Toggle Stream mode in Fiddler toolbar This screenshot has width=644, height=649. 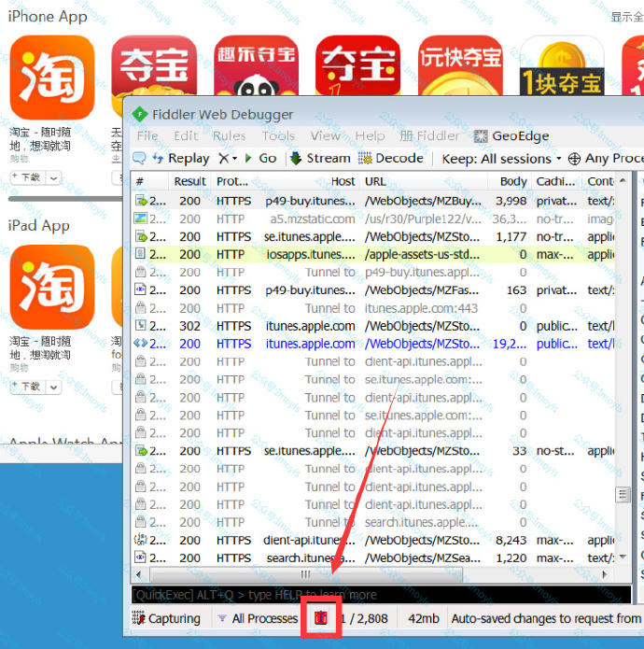320,158
